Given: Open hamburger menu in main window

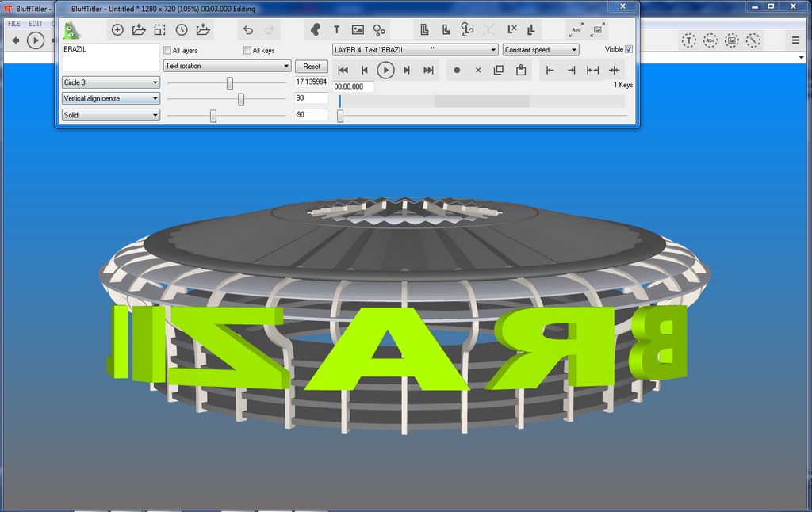Looking at the screenshot, I should point(795,40).
